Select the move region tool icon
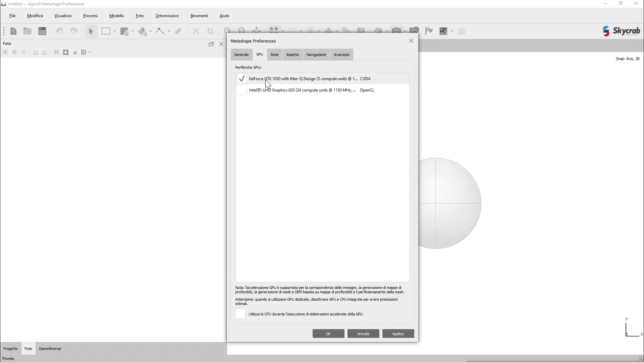This screenshot has width=644, height=362. [x=124, y=31]
